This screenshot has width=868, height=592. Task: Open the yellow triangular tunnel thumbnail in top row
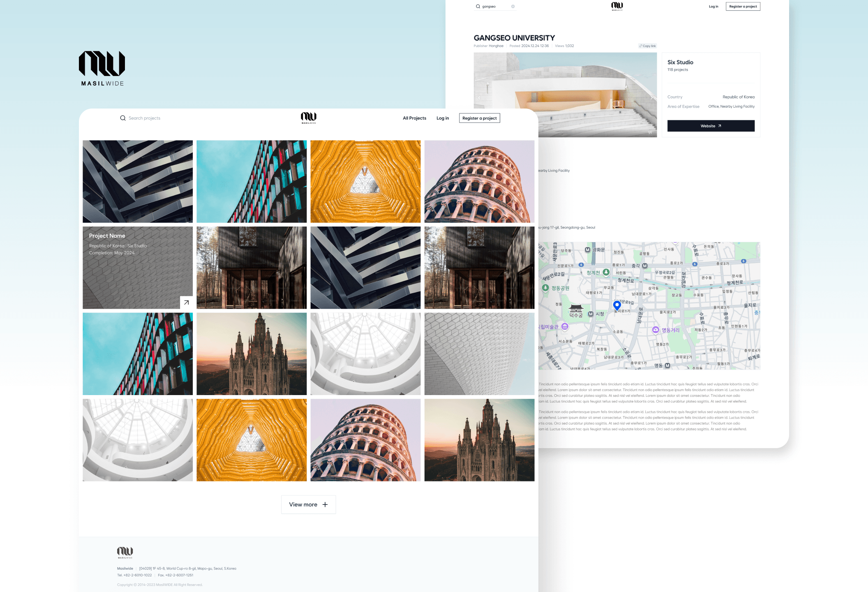click(x=365, y=181)
